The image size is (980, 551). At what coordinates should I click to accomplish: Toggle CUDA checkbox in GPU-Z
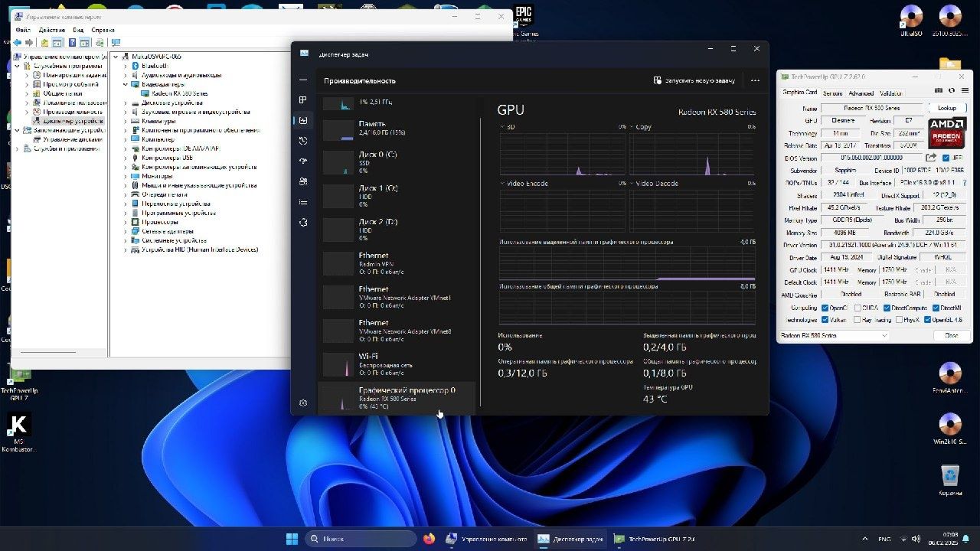click(x=857, y=308)
